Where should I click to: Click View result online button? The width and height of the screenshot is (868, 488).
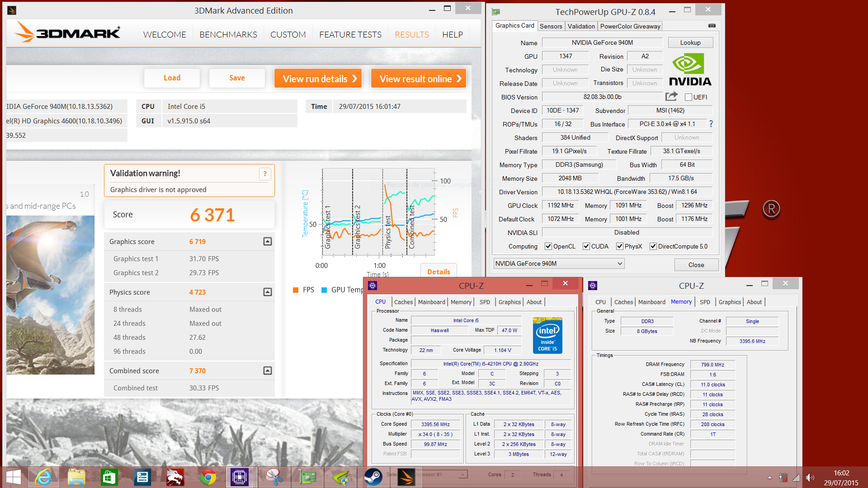(418, 79)
